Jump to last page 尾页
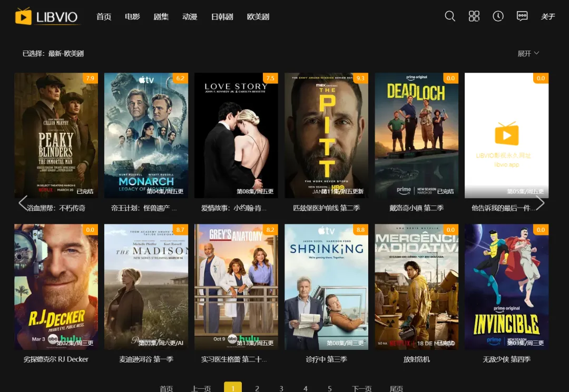The image size is (569, 392). 396,388
